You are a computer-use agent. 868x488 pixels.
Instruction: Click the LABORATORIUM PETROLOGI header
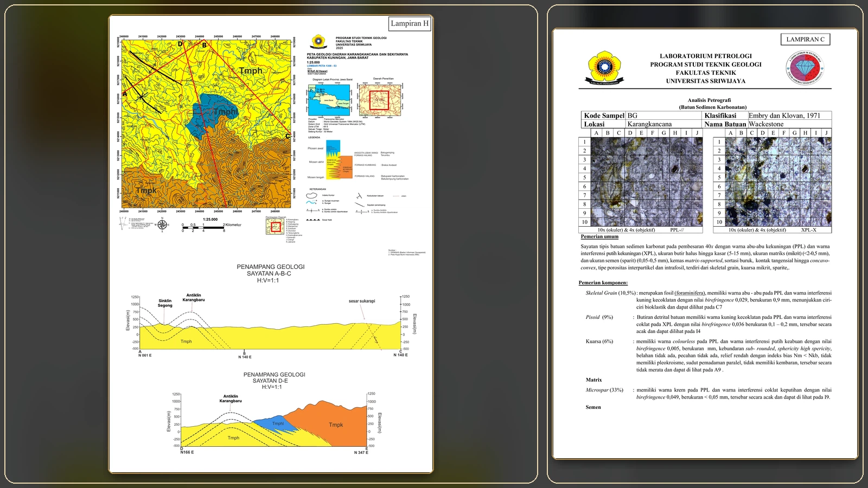click(705, 56)
